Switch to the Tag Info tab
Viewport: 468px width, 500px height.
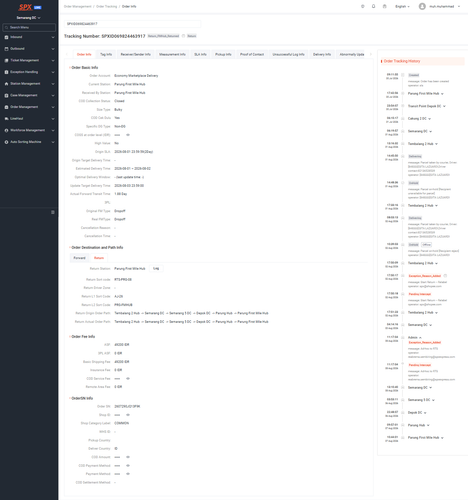click(x=106, y=54)
